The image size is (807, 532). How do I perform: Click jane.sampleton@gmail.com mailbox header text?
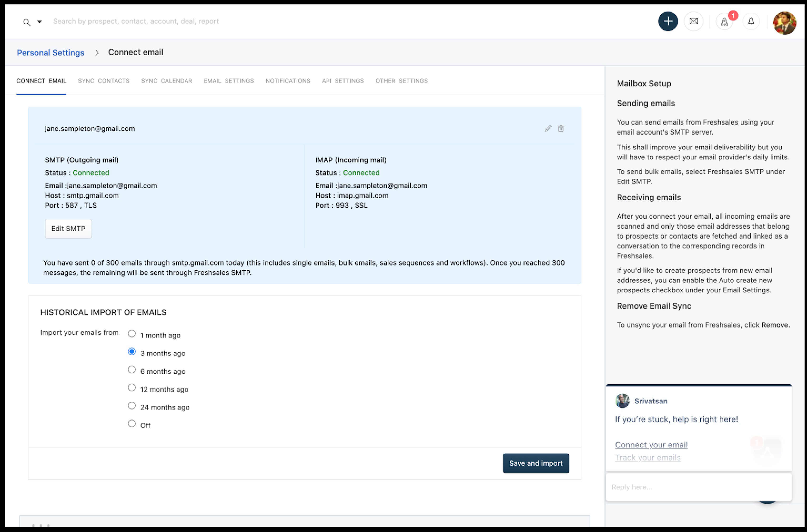[90, 129]
